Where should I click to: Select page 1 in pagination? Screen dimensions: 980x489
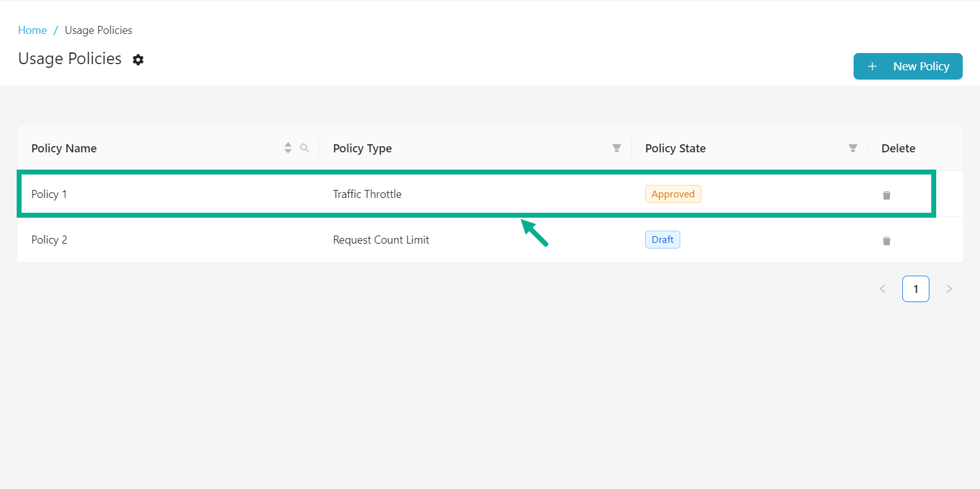915,289
